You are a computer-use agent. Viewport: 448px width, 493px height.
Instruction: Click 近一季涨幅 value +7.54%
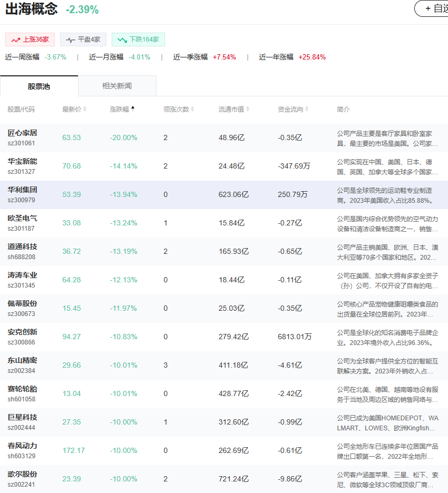pos(225,57)
